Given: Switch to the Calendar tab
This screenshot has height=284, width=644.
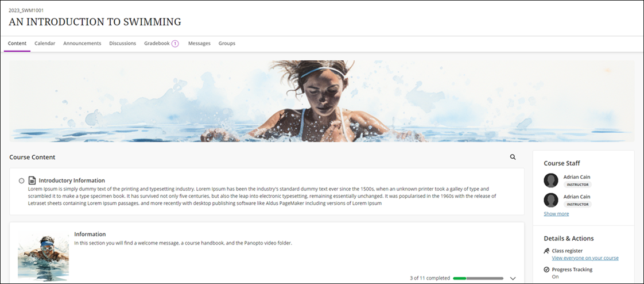Looking at the screenshot, I should tap(45, 44).
